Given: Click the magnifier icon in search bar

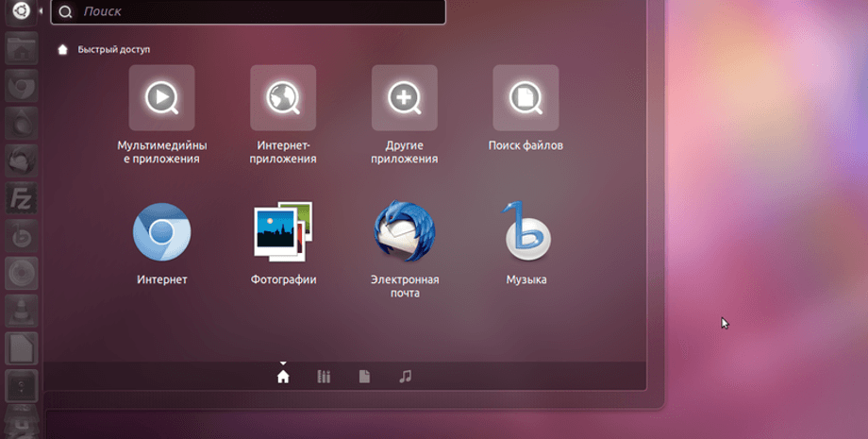Looking at the screenshot, I should click(x=65, y=12).
